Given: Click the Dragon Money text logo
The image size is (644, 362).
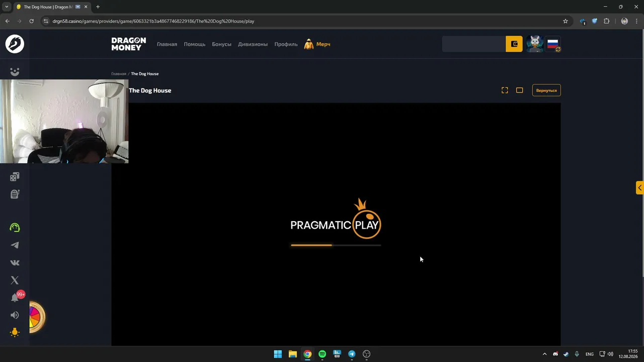Looking at the screenshot, I should pos(129,44).
